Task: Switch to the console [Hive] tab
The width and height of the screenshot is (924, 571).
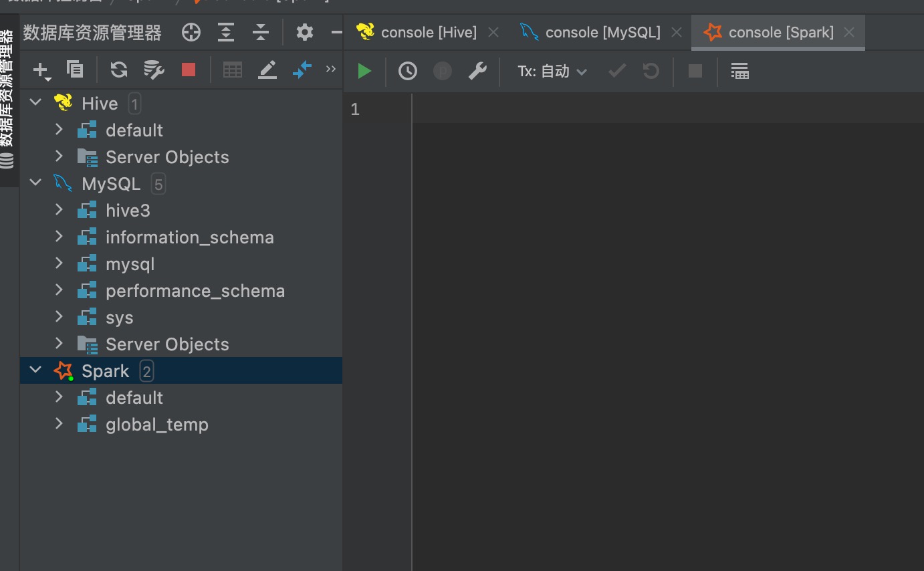Action: [428, 31]
